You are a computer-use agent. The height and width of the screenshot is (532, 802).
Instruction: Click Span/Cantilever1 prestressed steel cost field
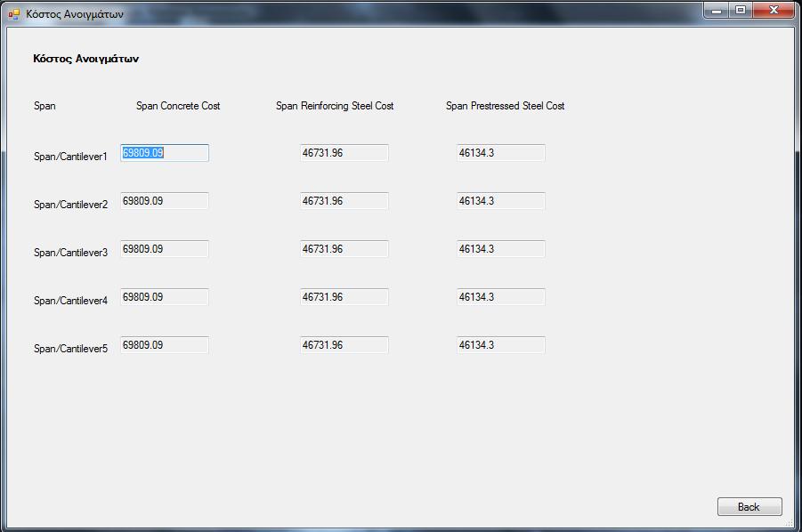point(501,153)
